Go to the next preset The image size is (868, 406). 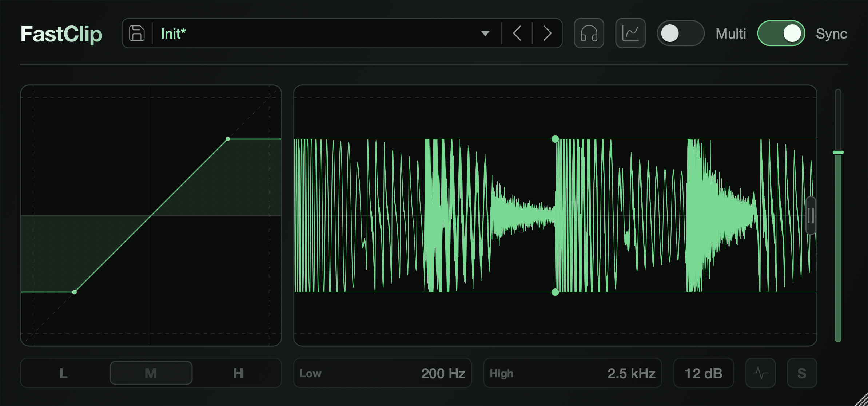(547, 33)
